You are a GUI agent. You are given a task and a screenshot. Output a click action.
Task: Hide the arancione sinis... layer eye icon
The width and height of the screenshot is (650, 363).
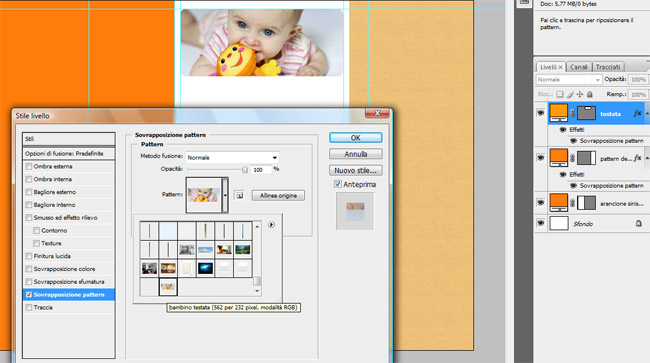(x=541, y=203)
